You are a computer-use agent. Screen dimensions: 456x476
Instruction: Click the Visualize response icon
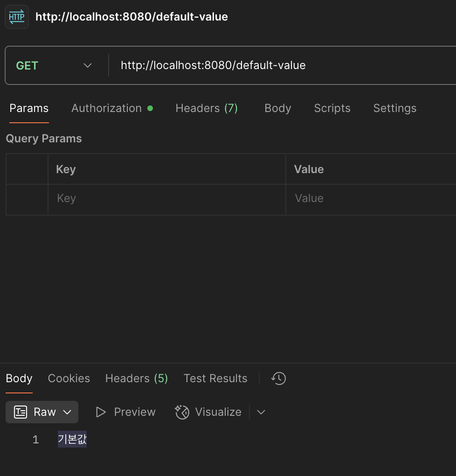click(x=182, y=412)
